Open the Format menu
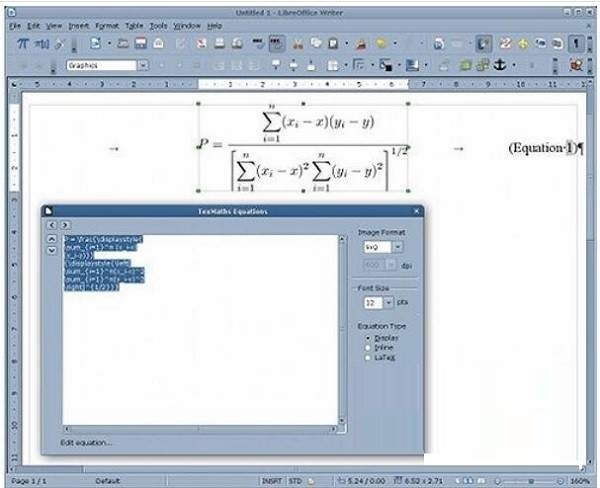The image size is (600, 488). (106, 25)
